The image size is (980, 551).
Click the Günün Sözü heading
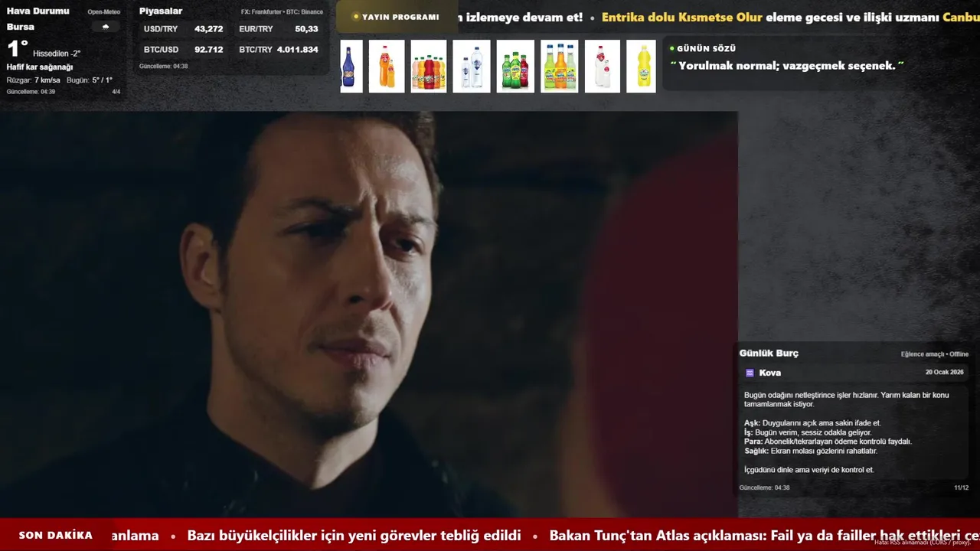[x=706, y=48]
